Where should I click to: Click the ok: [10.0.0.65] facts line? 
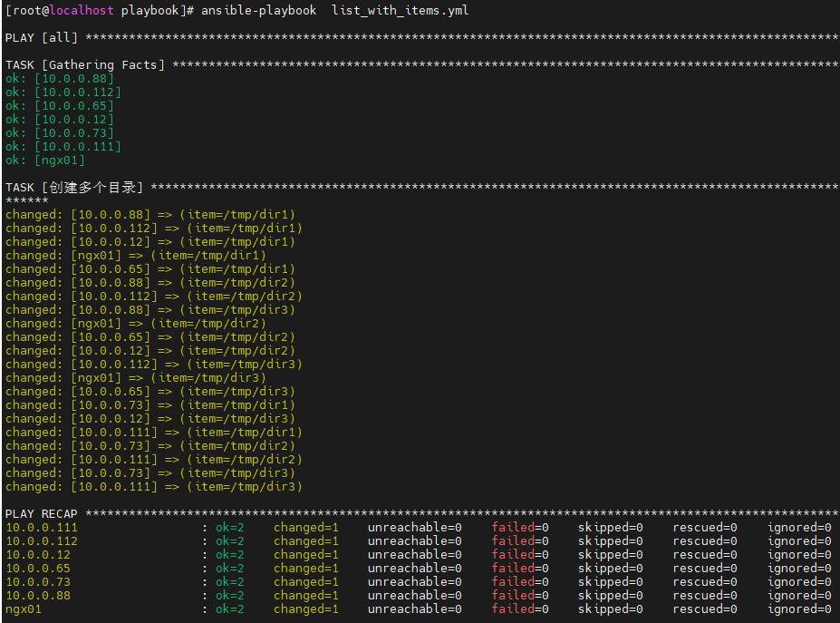click(60, 105)
